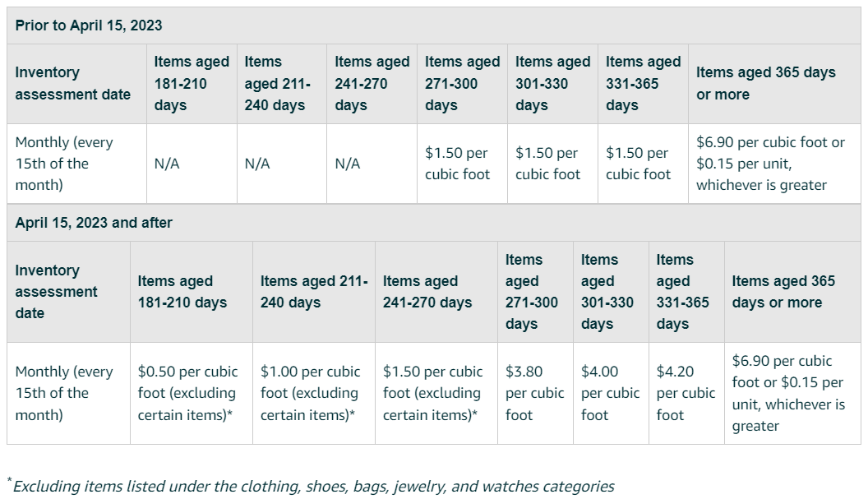Select the top table 'Items aged 271-300 days' header
The width and height of the screenshot is (868, 499).
pos(462,84)
